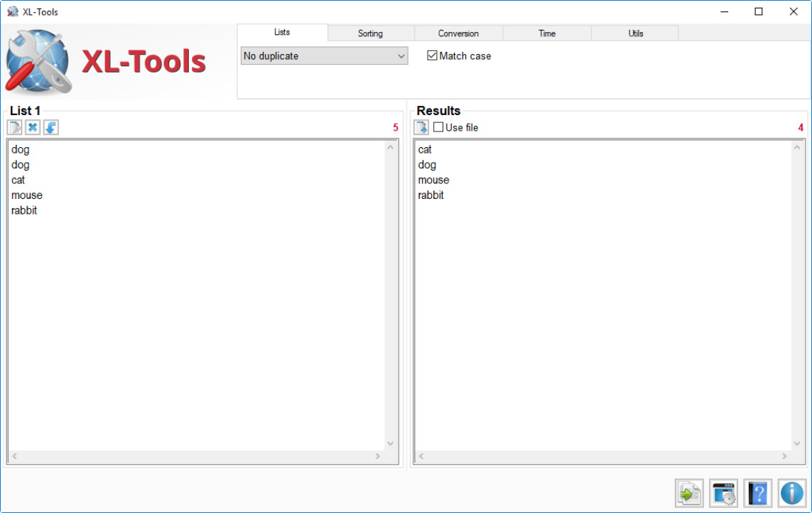Click the red List 1 count '5'
812x513 pixels.
[x=396, y=127]
